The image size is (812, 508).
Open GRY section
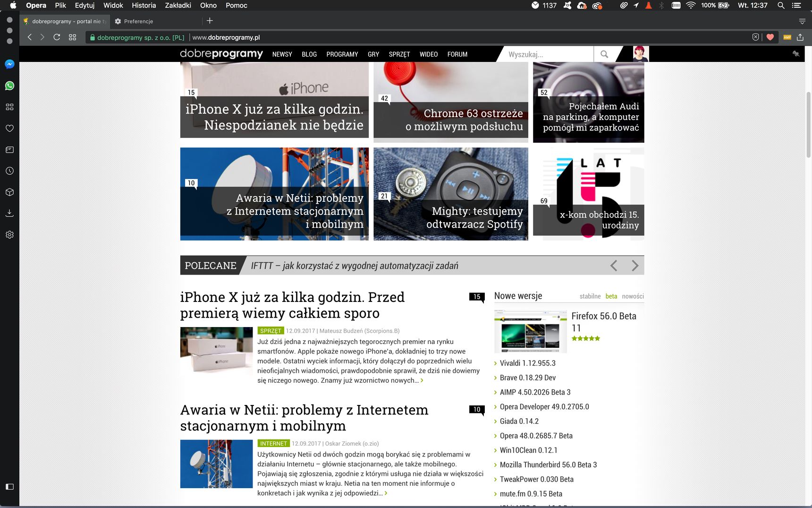click(x=373, y=54)
